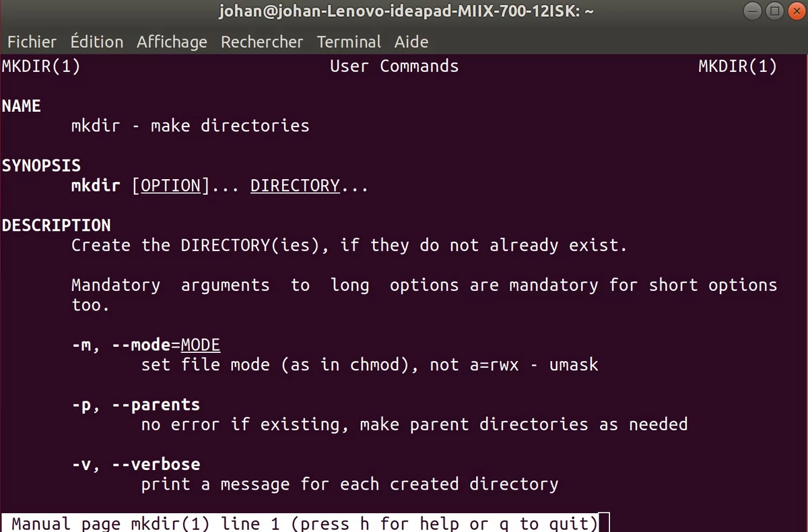Image resolution: width=808 pixels, height=532 pixels.
Task: Click the '-m, --mode' option
Action: (146, 345)
